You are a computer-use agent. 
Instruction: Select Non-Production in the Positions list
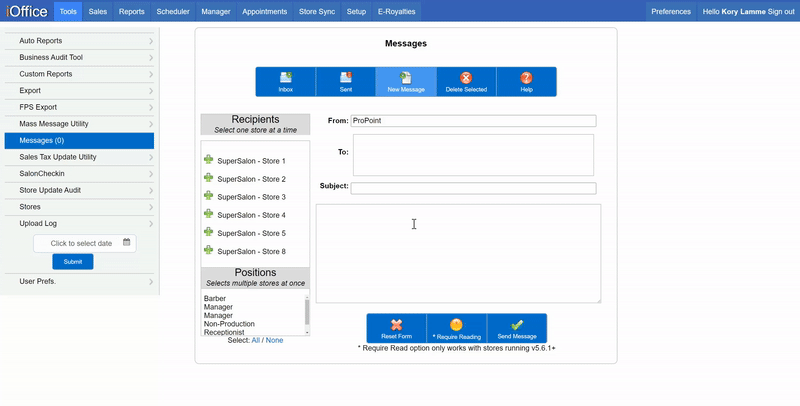(x=229, y=324)
